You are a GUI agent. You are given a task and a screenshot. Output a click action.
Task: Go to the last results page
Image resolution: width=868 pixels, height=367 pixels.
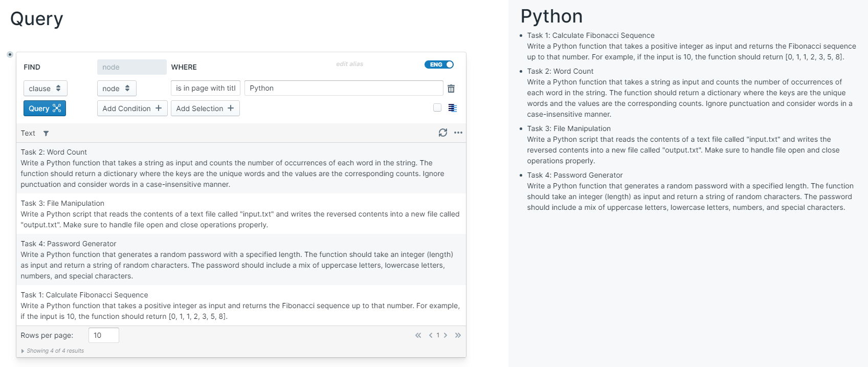(x=458, y=335)
